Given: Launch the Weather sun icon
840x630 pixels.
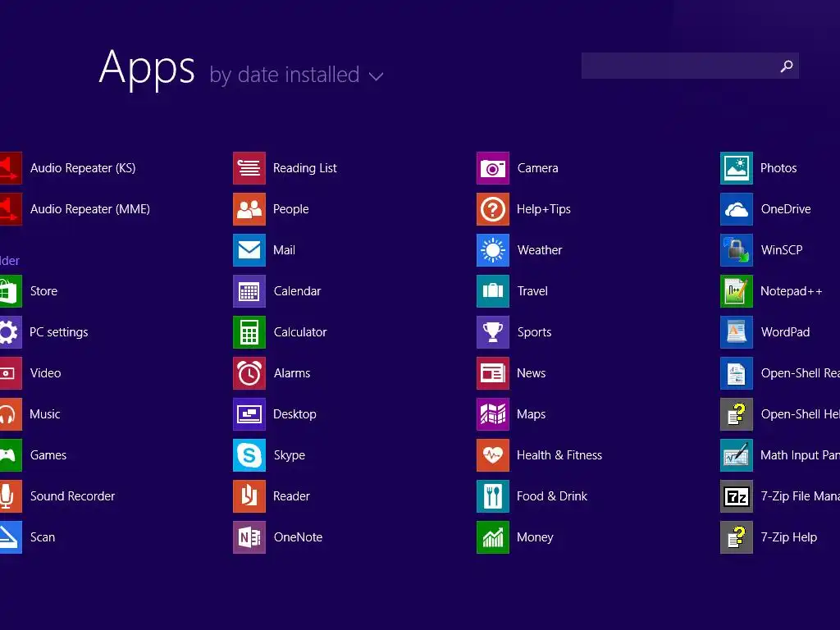Looking at the screenshot, I should click(x=493, y=250).
